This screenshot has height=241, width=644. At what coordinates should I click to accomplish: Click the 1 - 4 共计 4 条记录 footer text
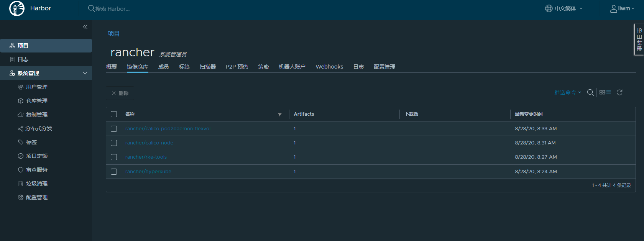pos(611,185)
